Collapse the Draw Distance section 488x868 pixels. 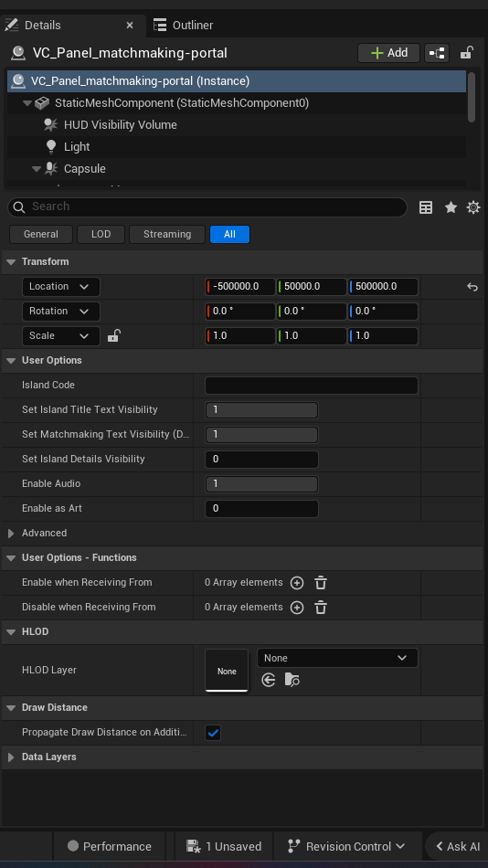pyautogui.click(x=11, y=708)
